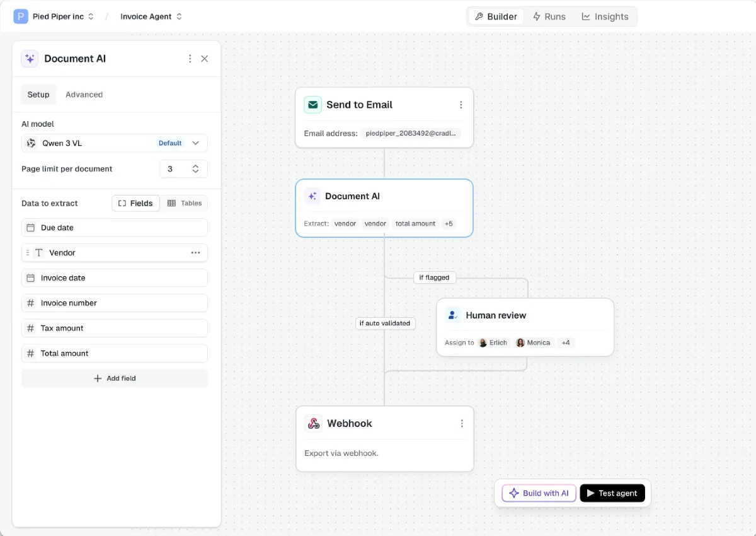Select the Due date field row
Screen dimensions: 756x536
(115, 228)
